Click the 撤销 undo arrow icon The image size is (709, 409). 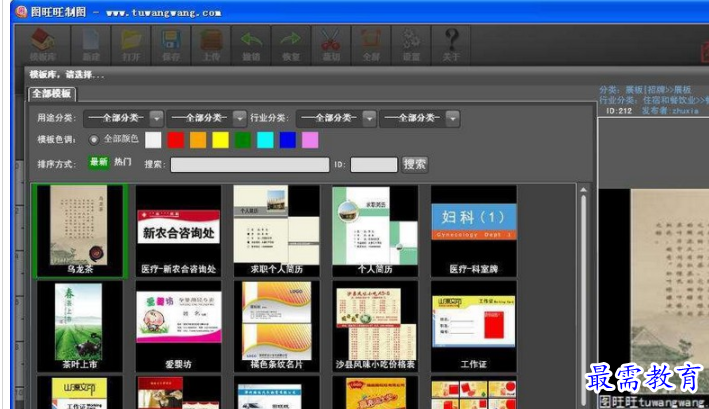coord(251,45)
